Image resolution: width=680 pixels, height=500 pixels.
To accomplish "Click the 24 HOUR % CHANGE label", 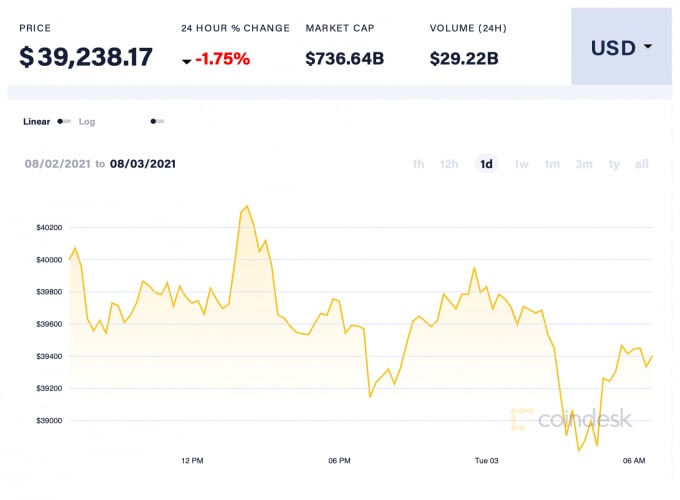I will pyautogui.click(x=235, y=28).
